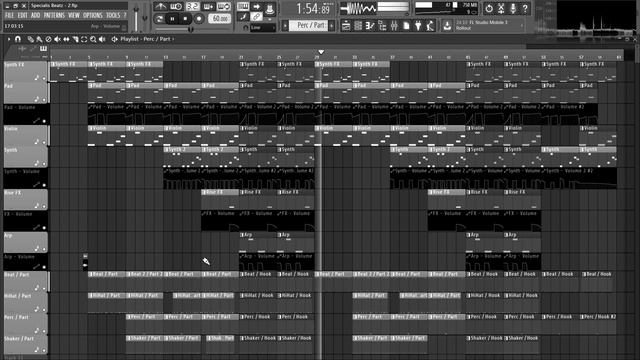The width and height of the screenshot is (640, 360).
Task: Open the VIEW menu
Action: point(73,16)
